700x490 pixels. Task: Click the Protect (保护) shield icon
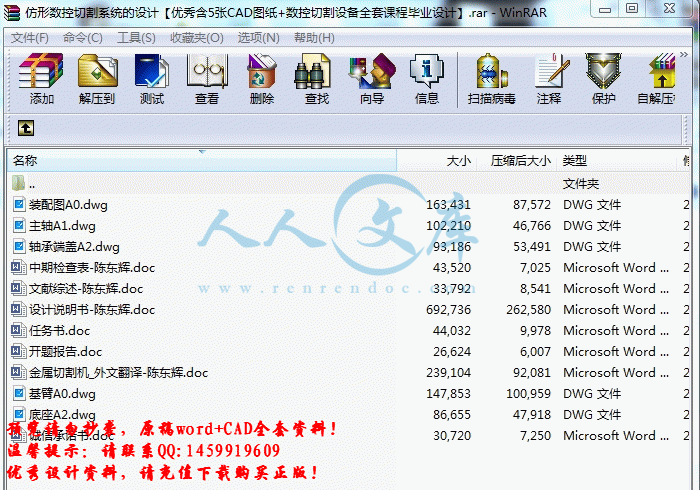tap(604, 71)
